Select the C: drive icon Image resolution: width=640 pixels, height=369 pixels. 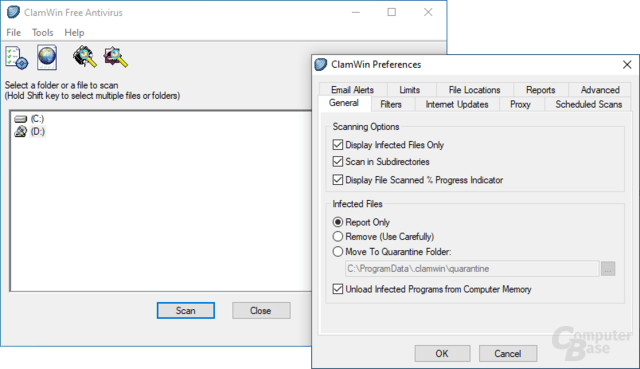tap(20, 119)
